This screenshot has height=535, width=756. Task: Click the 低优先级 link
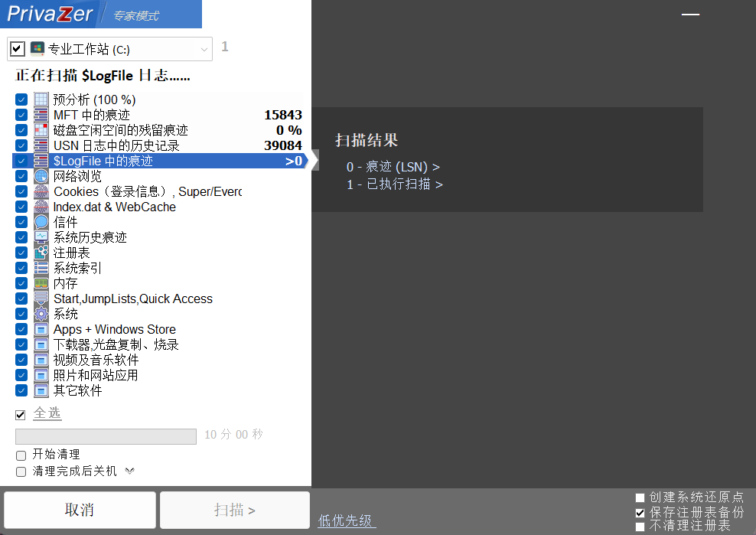[346, 520]
